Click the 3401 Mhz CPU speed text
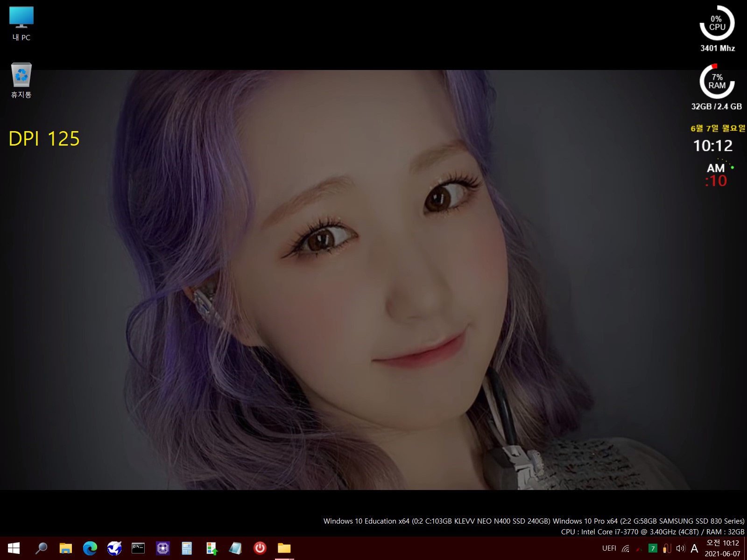The height and width of the screenshot is (560, 747). (718, 48)
